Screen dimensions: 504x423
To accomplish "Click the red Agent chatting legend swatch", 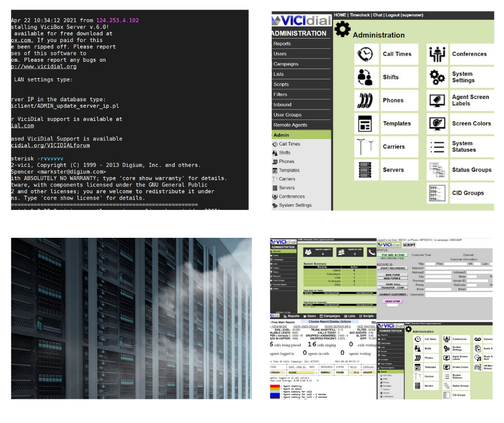I will [x=275, y=386].
